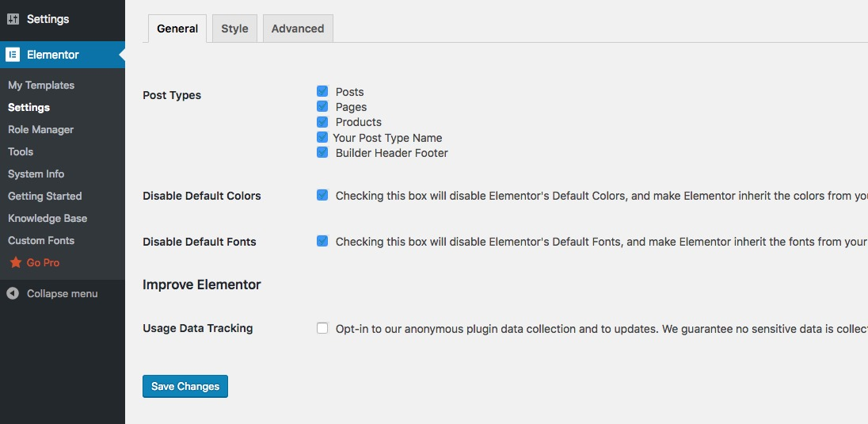The image size is (868, 424).
Task: Toggle the Products post type checkbox
Action: pyautogui.click(x=322, y=121)
